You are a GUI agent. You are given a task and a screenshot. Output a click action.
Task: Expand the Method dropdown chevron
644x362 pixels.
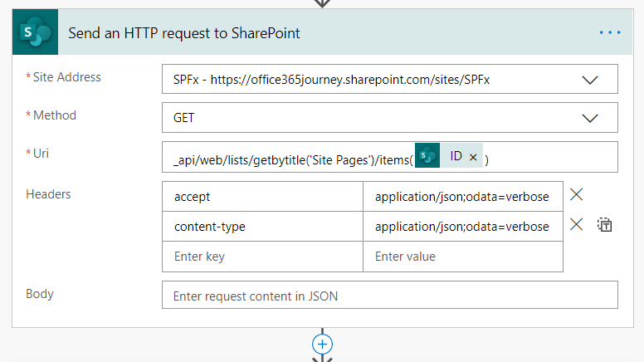click(x=590, y=119)
